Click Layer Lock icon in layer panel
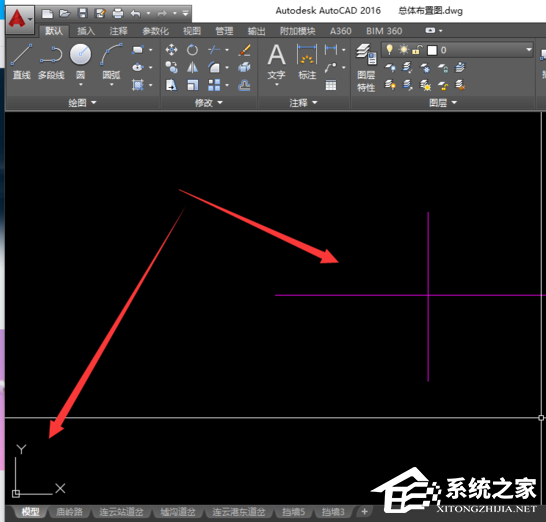 coord(443,67)
